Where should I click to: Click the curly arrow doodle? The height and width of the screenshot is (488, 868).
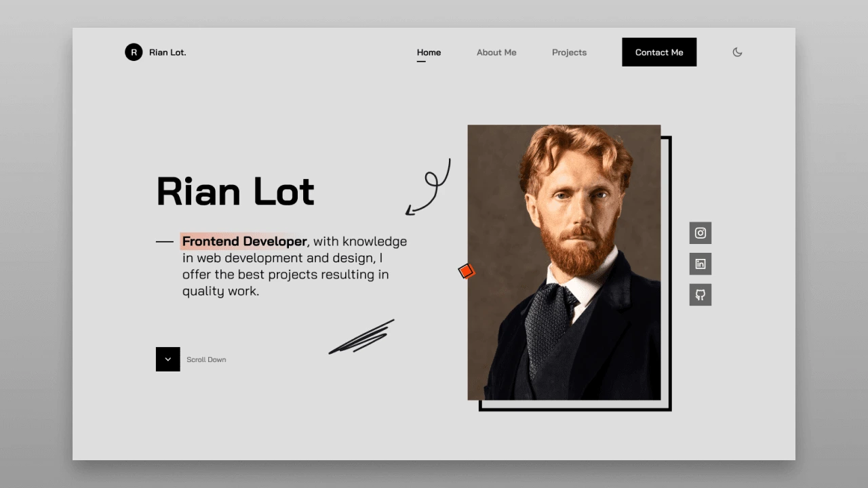click(429, 187)
